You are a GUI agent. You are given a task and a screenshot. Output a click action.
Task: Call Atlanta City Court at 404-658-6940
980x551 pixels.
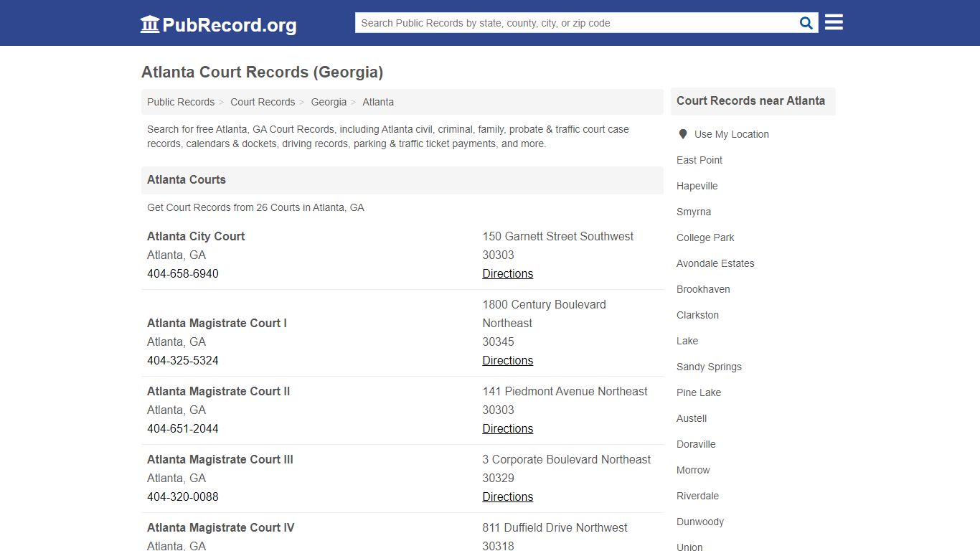pos(183,273)
